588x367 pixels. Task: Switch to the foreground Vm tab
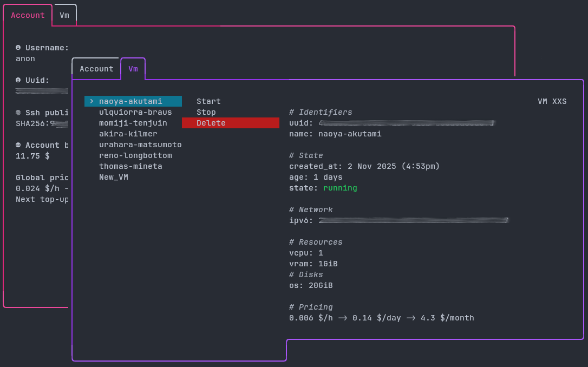click(x=133, y=69)
